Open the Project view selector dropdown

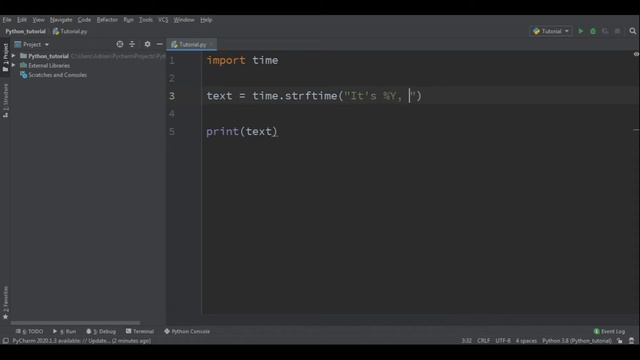click(x=32, y=44)
